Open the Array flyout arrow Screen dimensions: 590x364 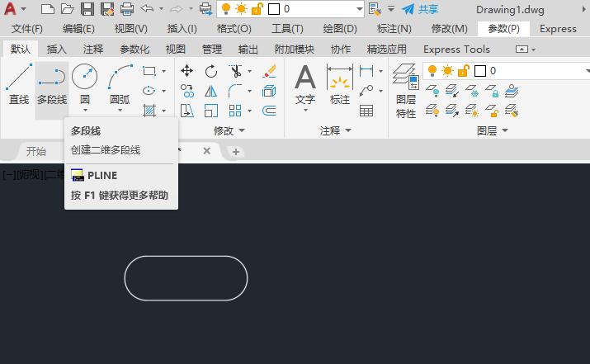(249, 111)
